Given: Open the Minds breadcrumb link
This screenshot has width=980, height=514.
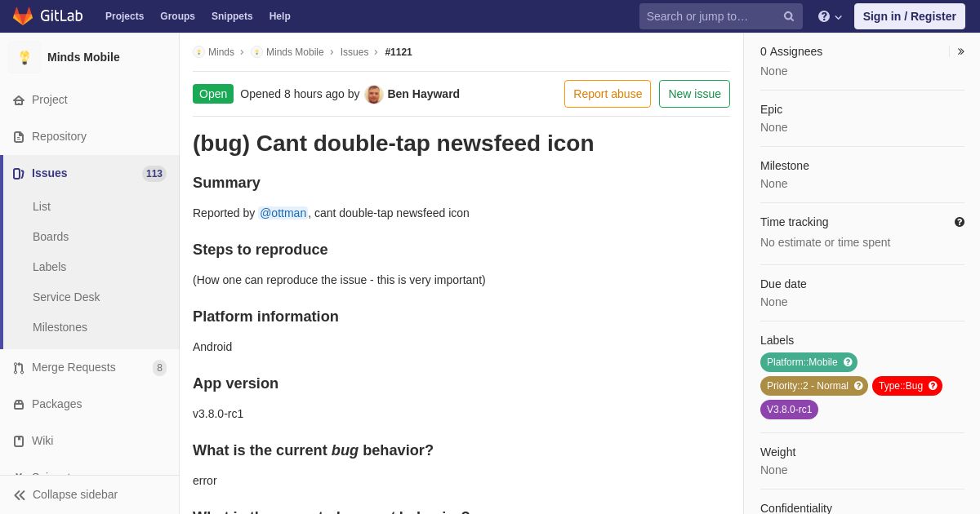Looking at the screenshot, I should 221,52.
